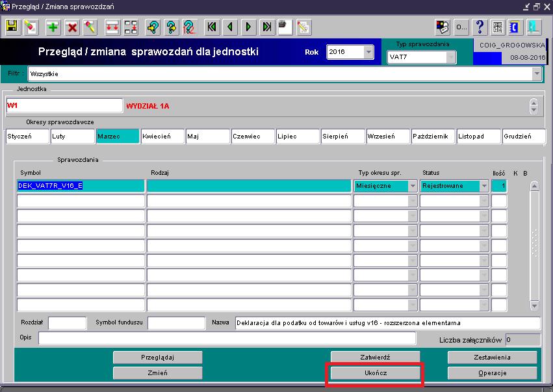Add a record with the green plus icon
This screenshot has width=553, height=392.
pos(53,27)
